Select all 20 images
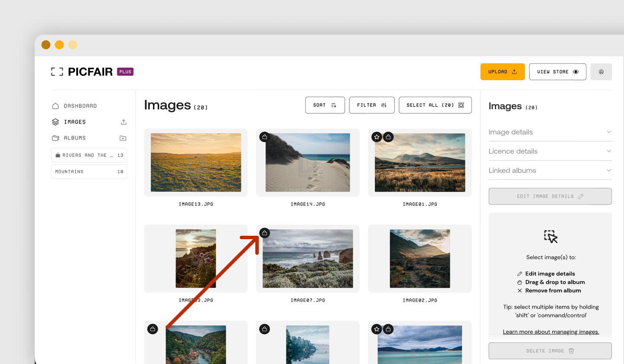 point(435,105)
